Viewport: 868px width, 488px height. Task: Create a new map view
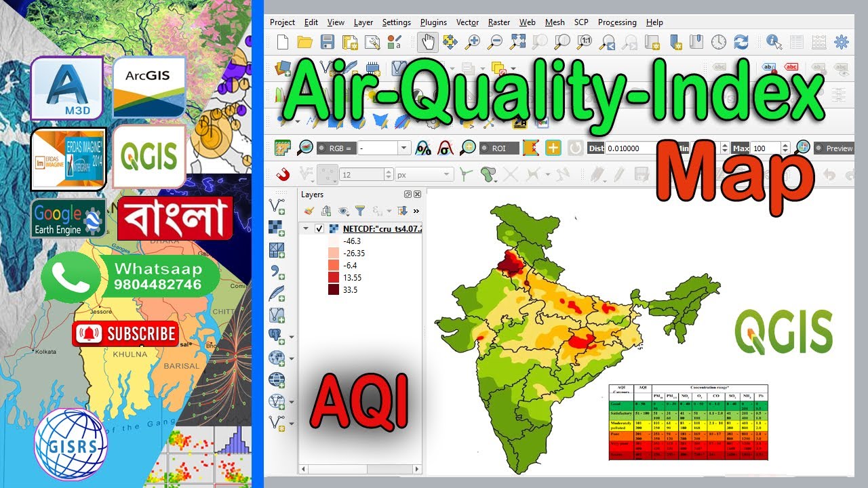point(652,42)
